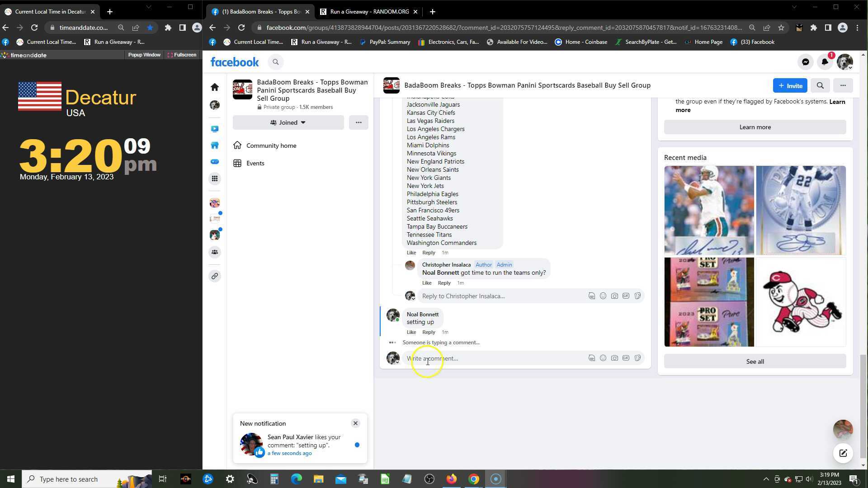
Task: Dismiss the New notification popup
Action: coord(355,423)
